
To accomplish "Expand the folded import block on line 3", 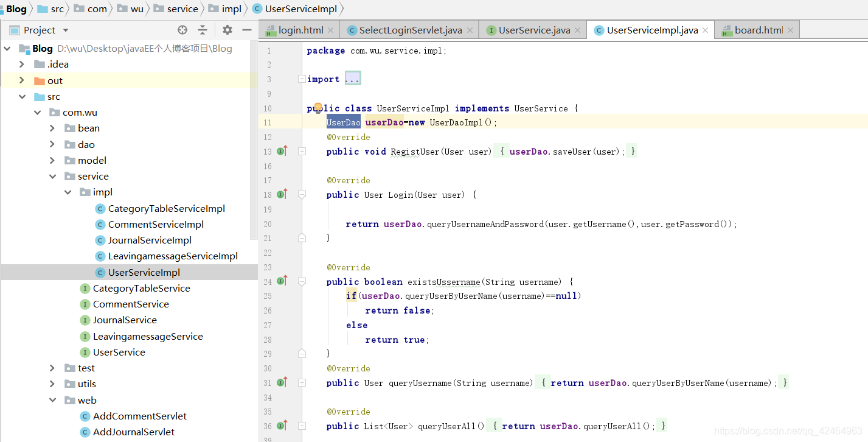I will [x=302, y=79].
